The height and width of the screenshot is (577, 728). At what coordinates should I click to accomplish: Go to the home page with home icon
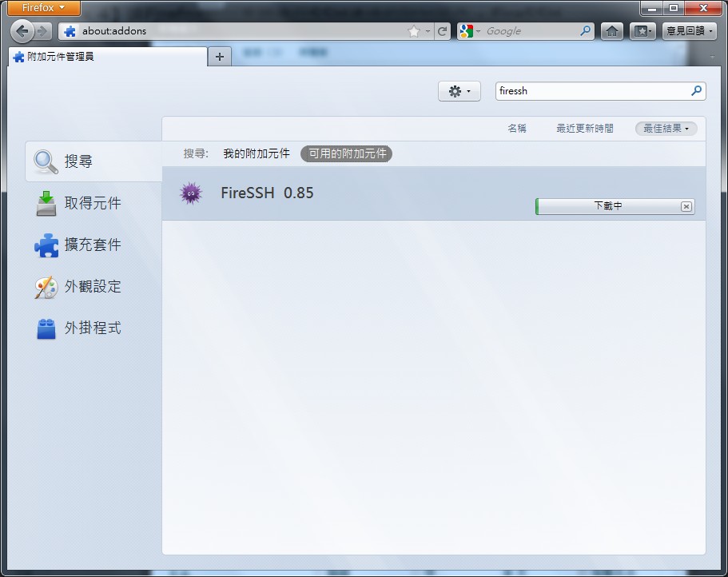(612, 31)
